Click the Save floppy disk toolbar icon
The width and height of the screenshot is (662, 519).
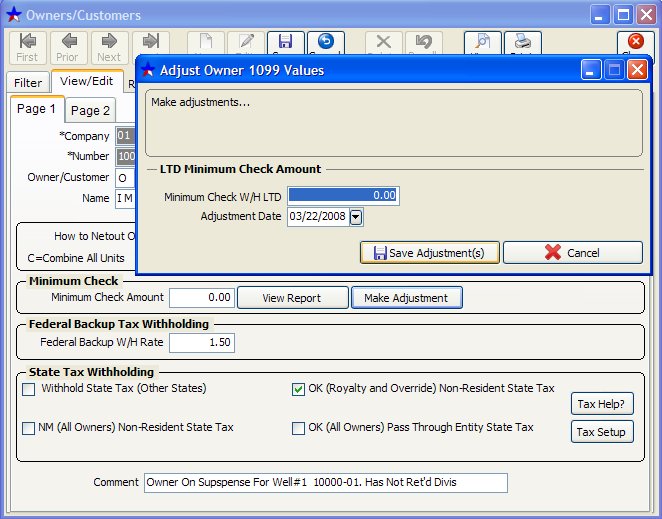coord(286,43)
